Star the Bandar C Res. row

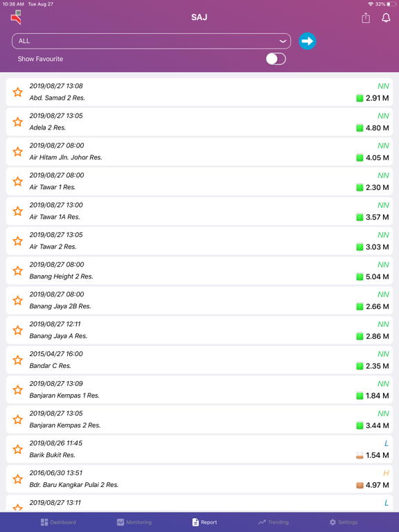[x=17, y=360]
